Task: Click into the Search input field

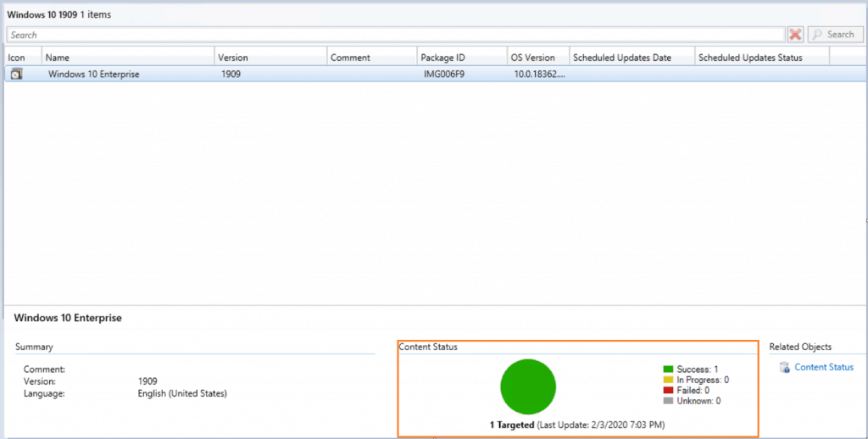Action: coord(396,35)
